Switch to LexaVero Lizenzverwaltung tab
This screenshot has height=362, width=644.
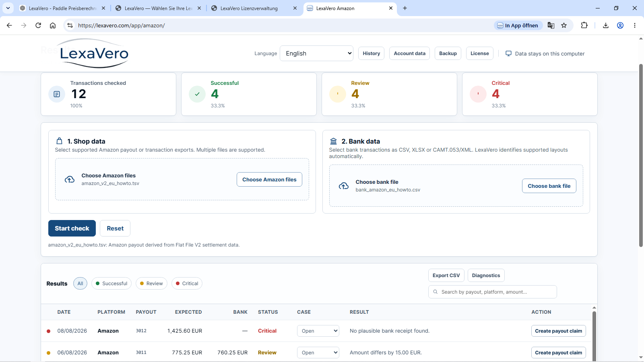pyautogui.click(x=254, y=8)
